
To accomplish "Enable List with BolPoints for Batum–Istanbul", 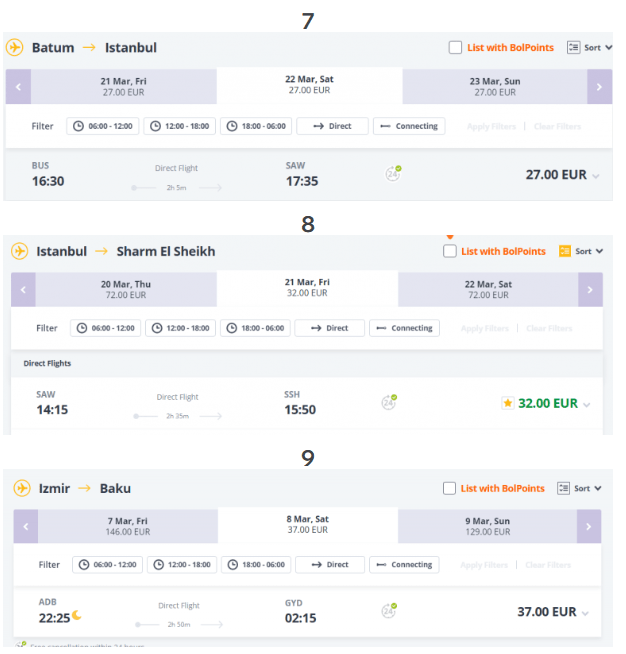I will pyautogui.click(x=455, y=48).
